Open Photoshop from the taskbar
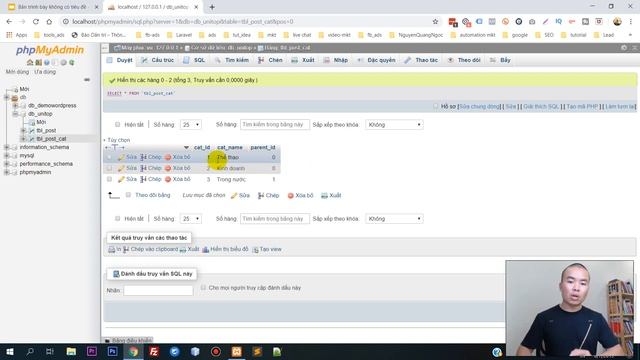 112,351
